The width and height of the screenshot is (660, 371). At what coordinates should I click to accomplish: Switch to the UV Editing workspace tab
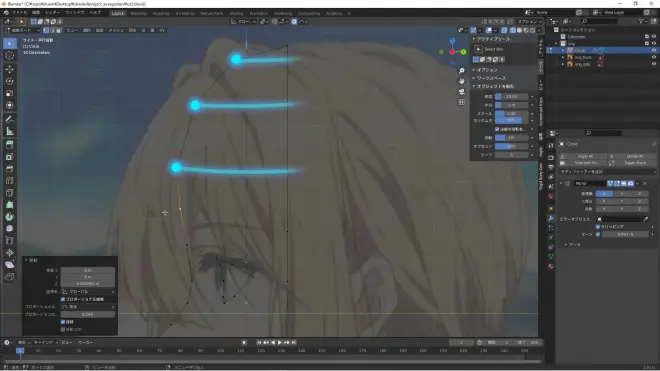[185, 13]
